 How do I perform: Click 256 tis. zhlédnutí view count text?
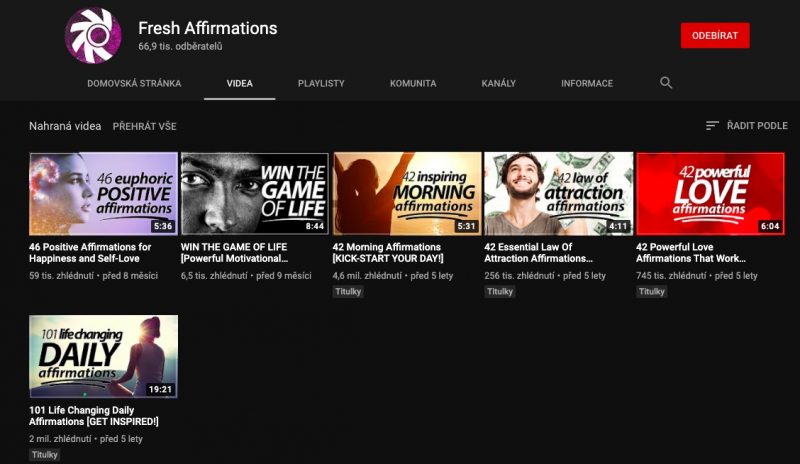tap(519, 276)
